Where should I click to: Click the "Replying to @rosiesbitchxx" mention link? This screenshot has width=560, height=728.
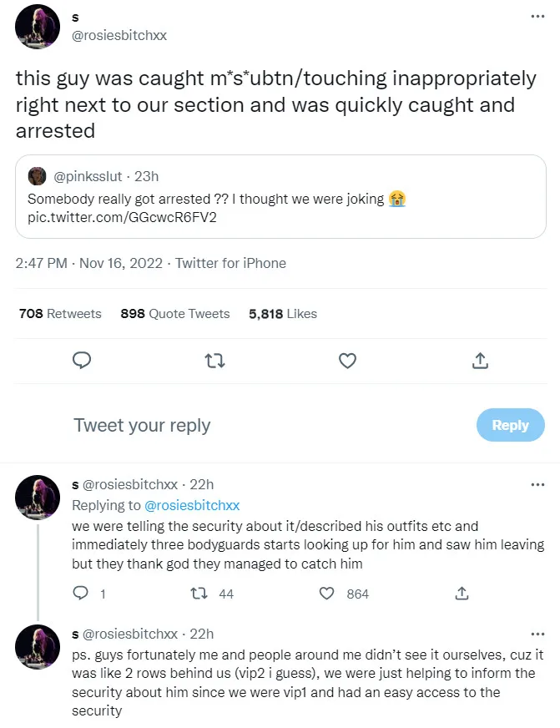point(192,505)
